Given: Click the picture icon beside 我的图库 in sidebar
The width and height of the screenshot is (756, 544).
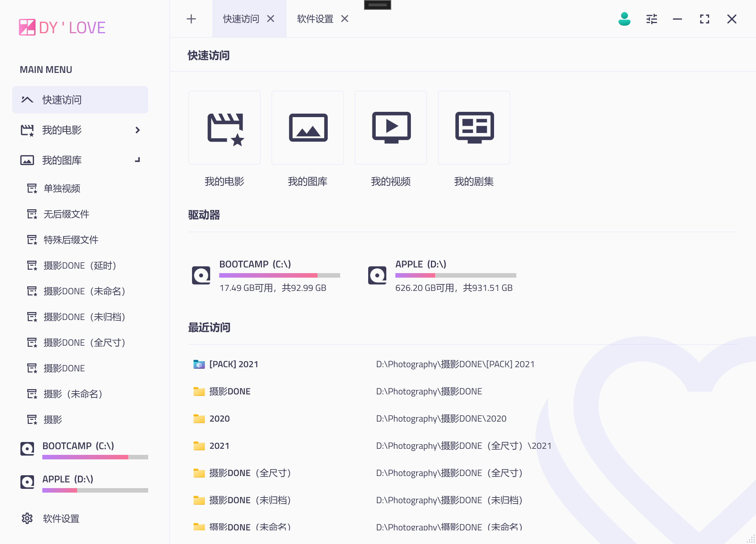Looking at the screenshot, I should click(27, 160).
